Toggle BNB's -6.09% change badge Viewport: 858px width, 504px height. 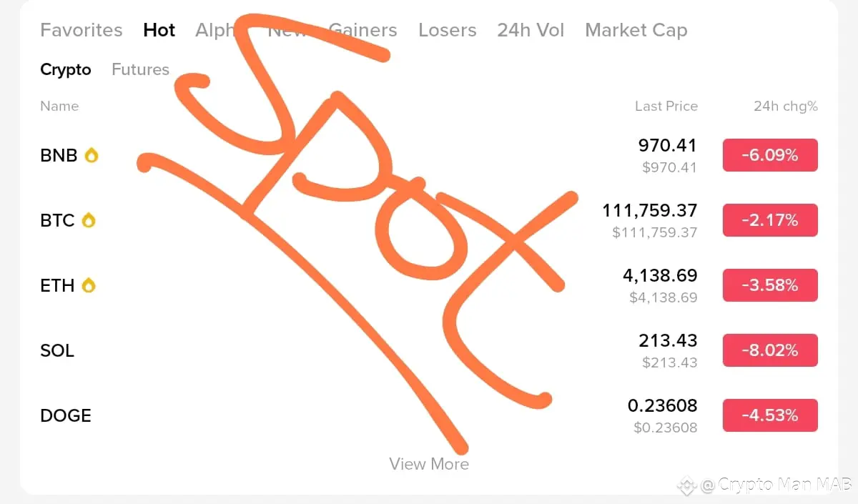tap(770, 155)
